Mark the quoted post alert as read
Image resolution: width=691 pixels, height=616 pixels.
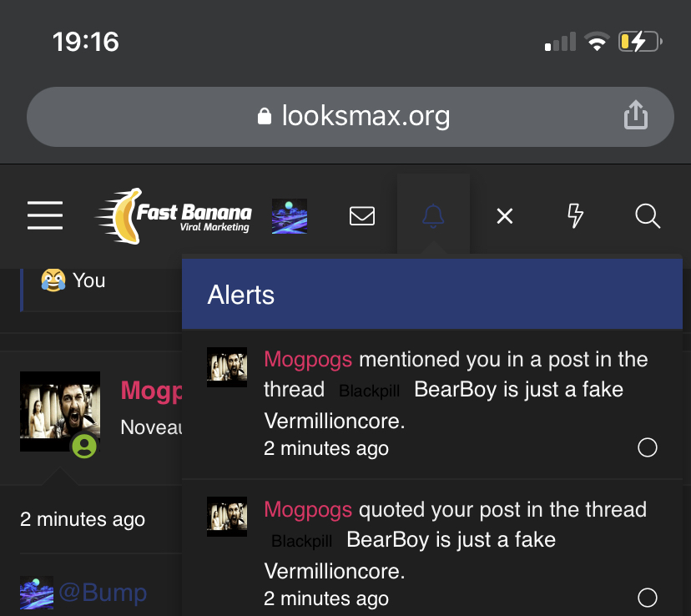point(647,598)
